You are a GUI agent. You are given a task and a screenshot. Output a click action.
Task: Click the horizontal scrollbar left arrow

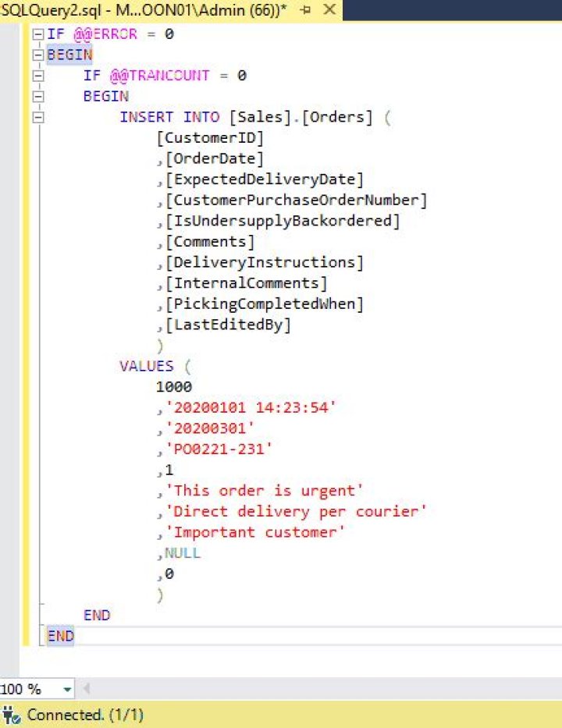coord(86,689)
